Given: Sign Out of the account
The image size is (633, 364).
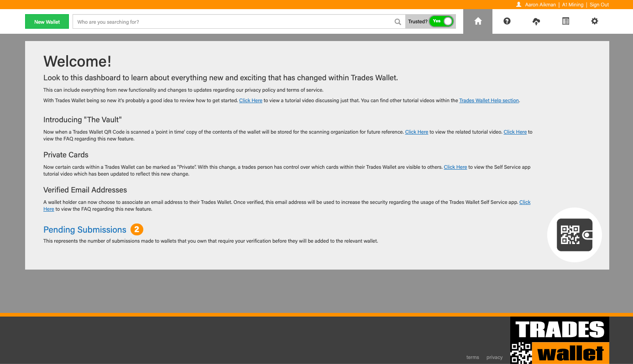Looking at the screenshot, I should (x=599, y=5).
